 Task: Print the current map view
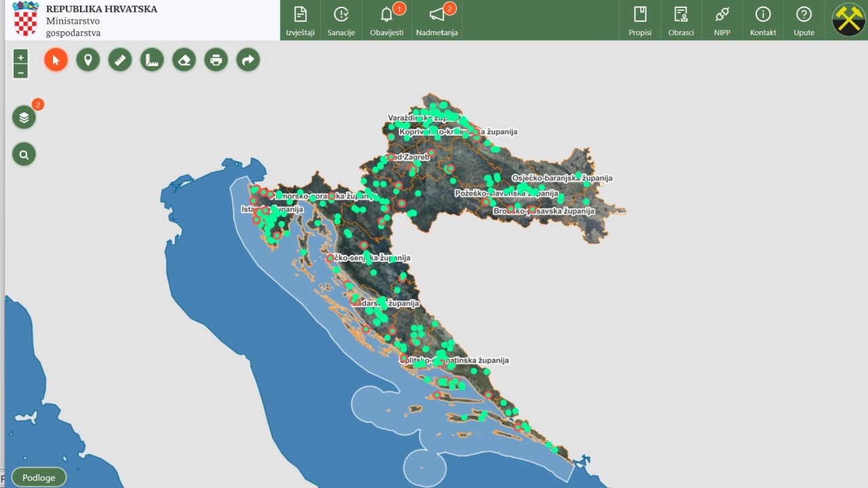216,60
